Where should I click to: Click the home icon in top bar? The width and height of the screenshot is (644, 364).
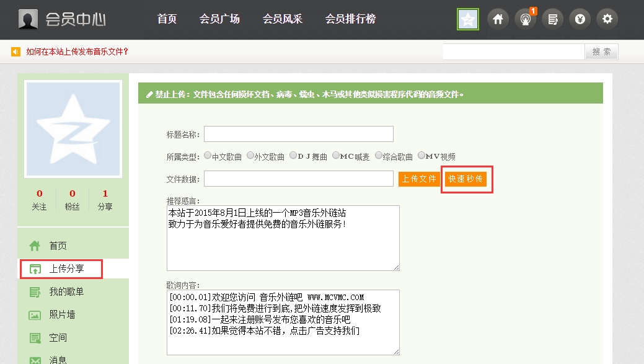(x=498, y=19)
